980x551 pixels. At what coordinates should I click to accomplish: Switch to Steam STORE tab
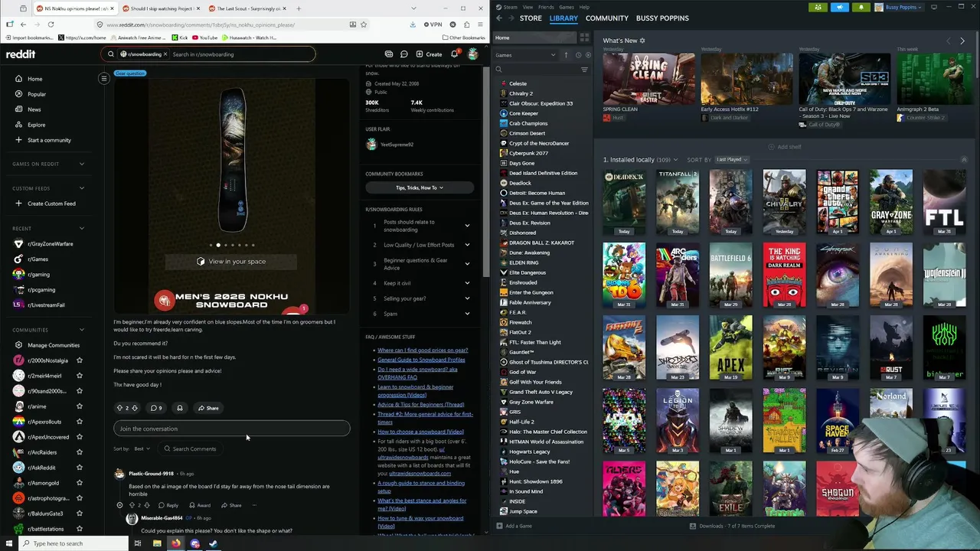point(531,18)
